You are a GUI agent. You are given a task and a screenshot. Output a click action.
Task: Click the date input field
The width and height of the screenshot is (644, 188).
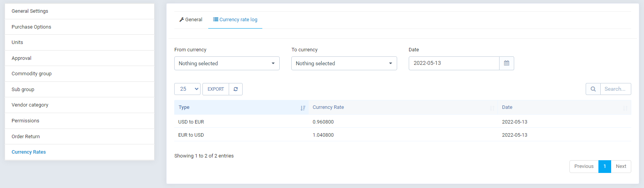[454, 63]
